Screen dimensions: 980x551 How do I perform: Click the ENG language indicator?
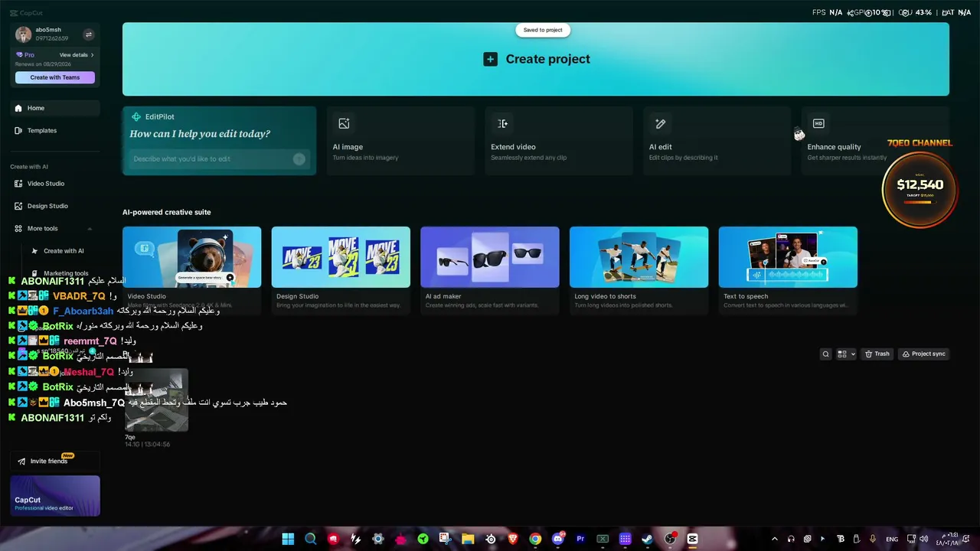pyautogui.click(x=892, y=539)
